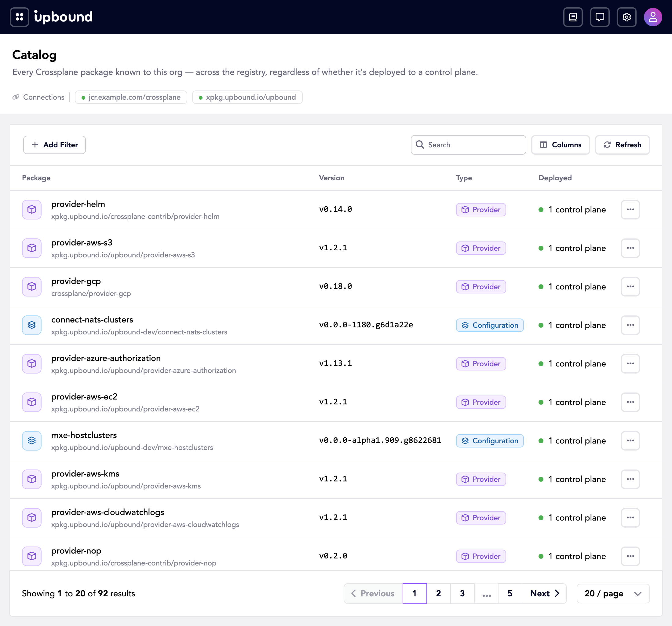The height and width of the screenshot is (626, 672).
Task: Click the provider-aws-s3 package icon
Action: coord(32,248)
